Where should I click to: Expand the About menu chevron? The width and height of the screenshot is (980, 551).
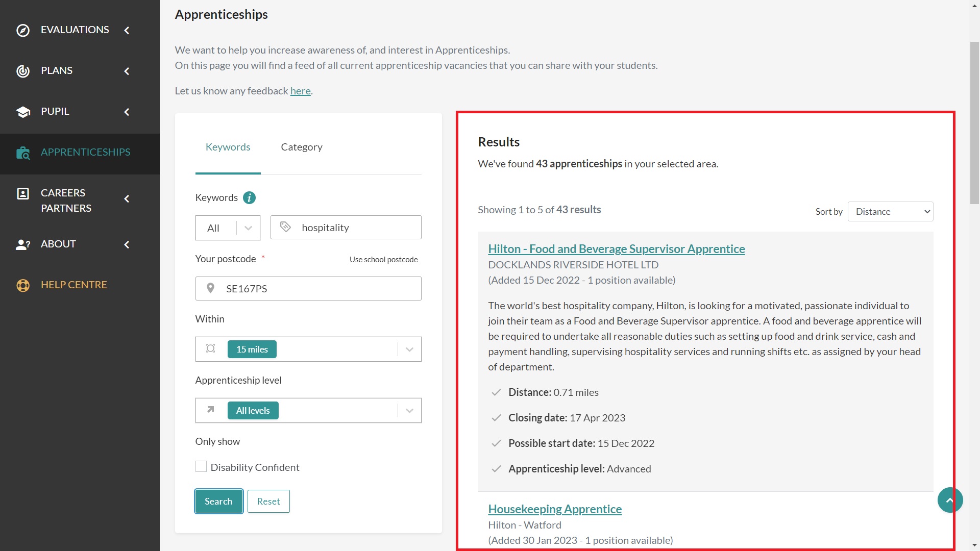point(127,244)
